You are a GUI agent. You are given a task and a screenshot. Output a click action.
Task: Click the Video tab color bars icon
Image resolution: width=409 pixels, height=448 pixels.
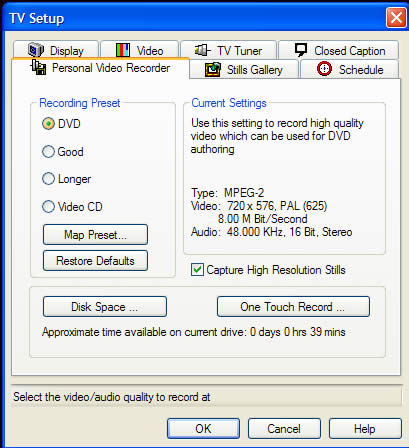point(123,50)
